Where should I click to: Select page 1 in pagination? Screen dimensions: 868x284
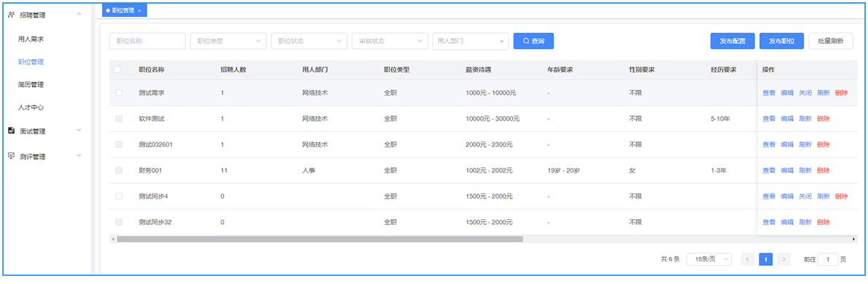point(766,259)
